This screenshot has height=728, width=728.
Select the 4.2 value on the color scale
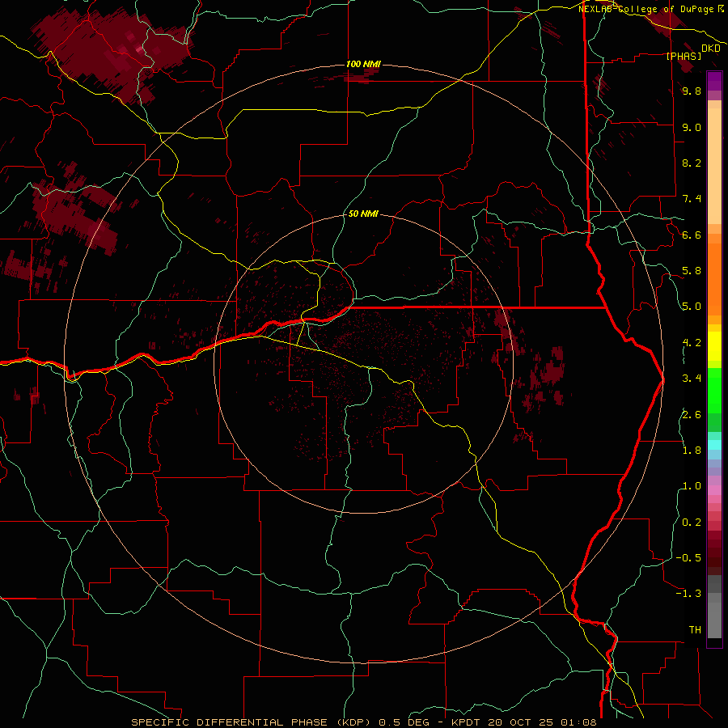[692, 343]
